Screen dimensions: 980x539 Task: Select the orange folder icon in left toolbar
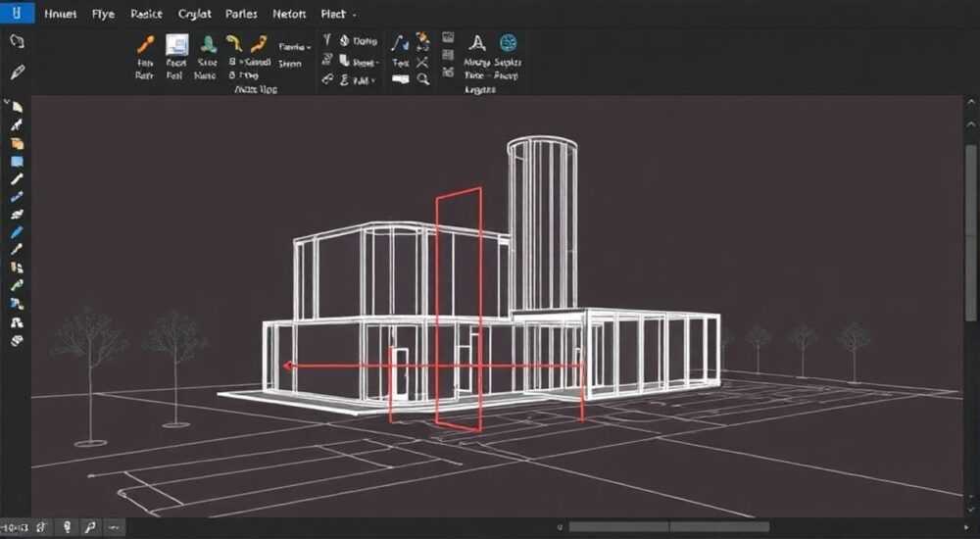(x=17, y=143)
